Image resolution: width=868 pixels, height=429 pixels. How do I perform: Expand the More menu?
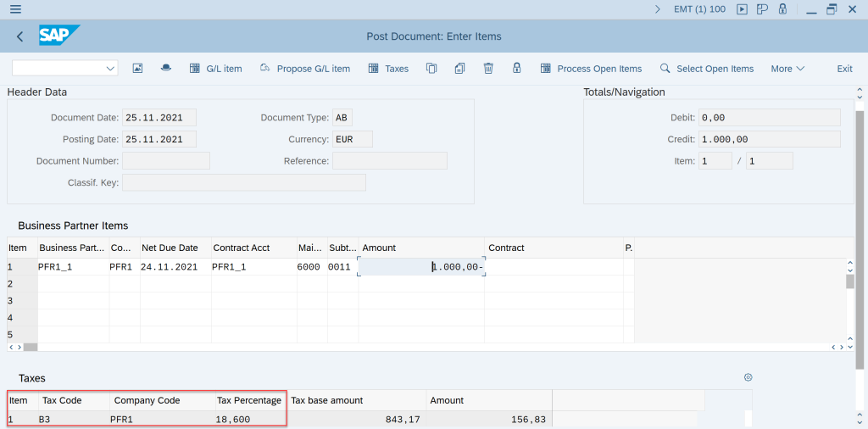(787, 69)
